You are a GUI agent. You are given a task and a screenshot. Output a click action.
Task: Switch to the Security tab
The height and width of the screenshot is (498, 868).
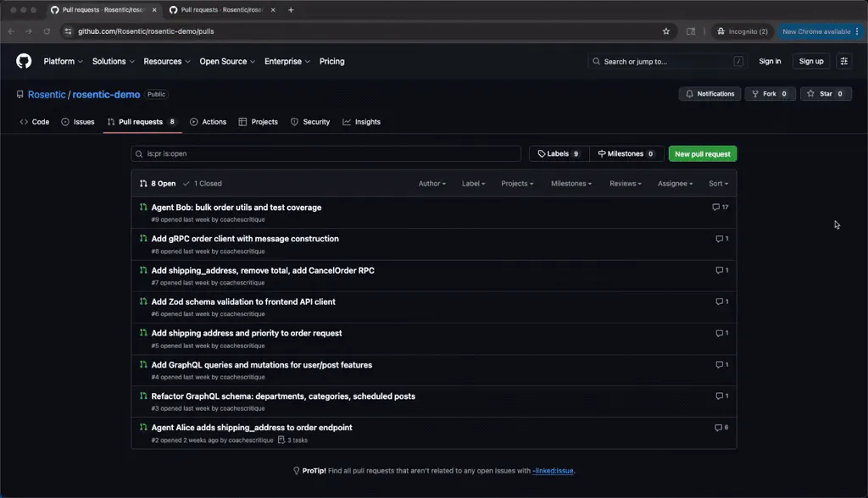pyautogui.click(x=310, y=122)
